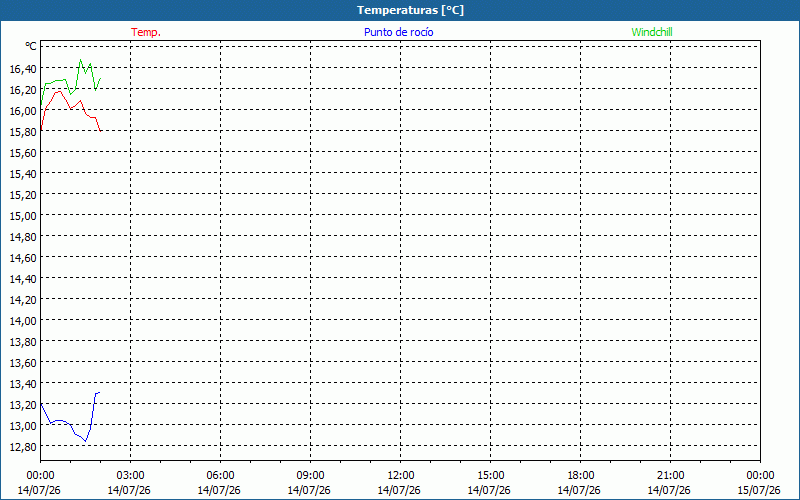Click the "03:00" time label
This screenshot has width=800, height=500.
pyautogui.click(x=130, y=476)
